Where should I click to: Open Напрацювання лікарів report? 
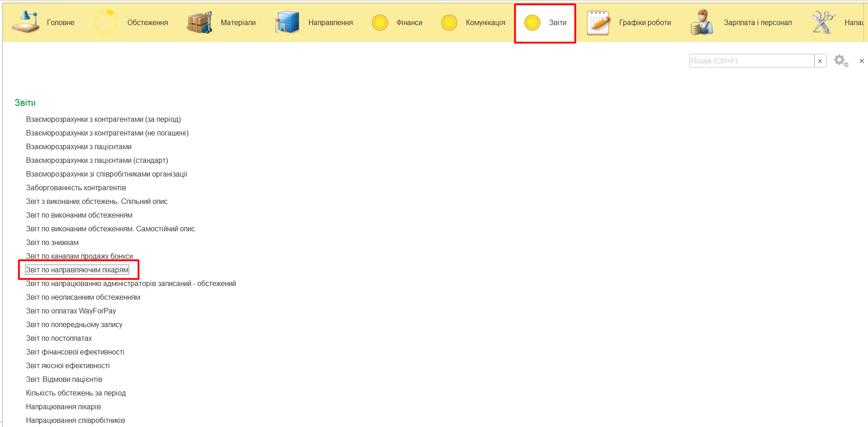63,407
